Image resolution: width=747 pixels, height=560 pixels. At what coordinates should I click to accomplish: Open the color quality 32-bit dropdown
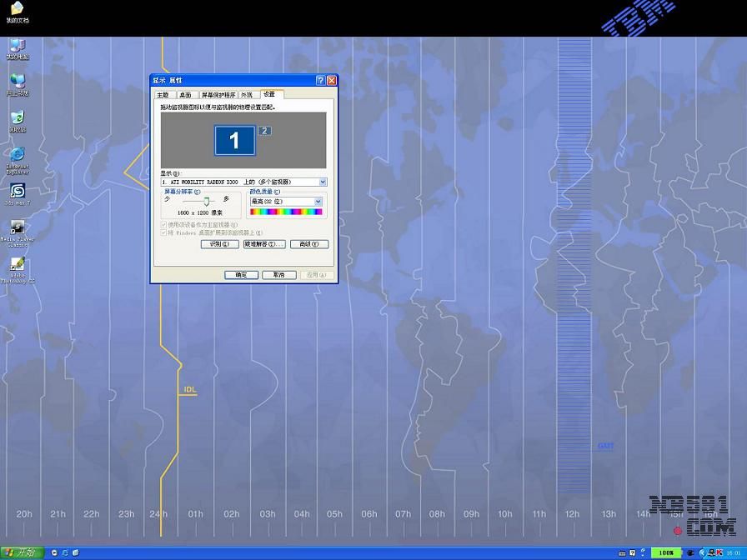(x=318, y=202)
